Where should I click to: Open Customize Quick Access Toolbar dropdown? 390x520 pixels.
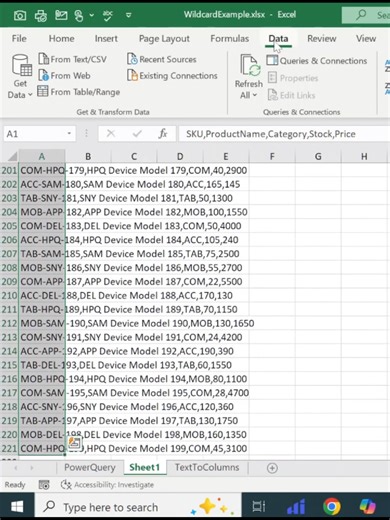click(x=129, y=15)
